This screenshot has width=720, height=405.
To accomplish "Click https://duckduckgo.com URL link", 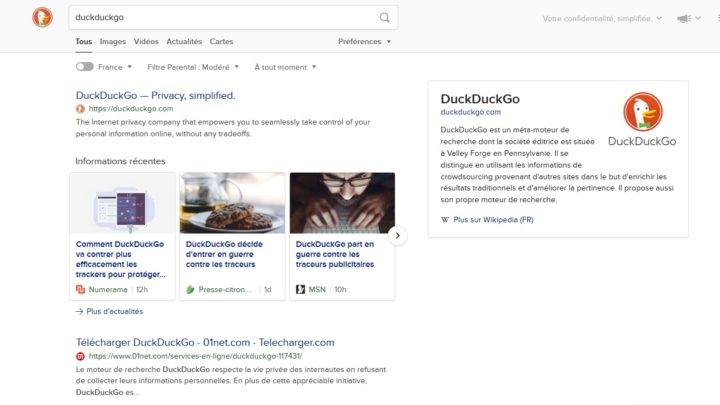I will 131,109.
